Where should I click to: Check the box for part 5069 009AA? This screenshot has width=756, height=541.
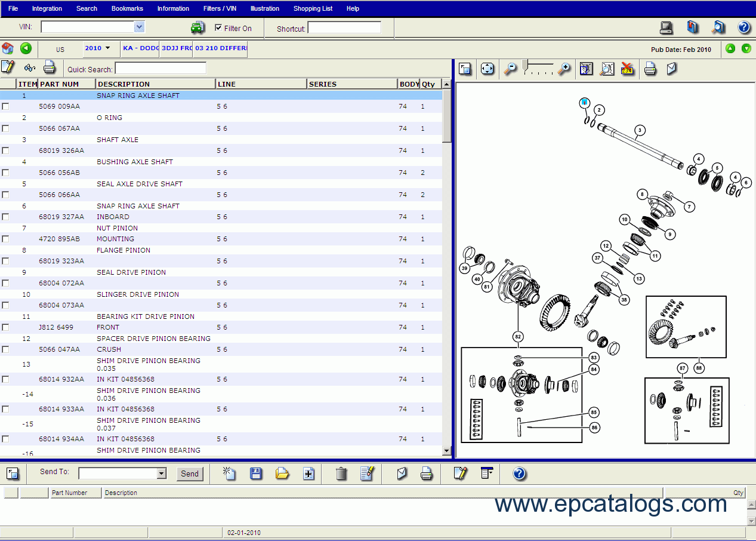(5, 106)
